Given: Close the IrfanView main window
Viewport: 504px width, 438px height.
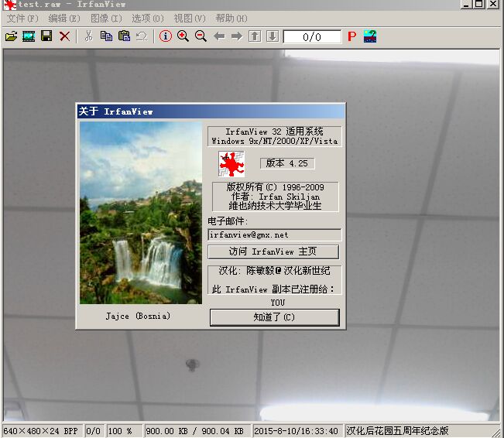Looking at the screenshot, I should (492, 4).
